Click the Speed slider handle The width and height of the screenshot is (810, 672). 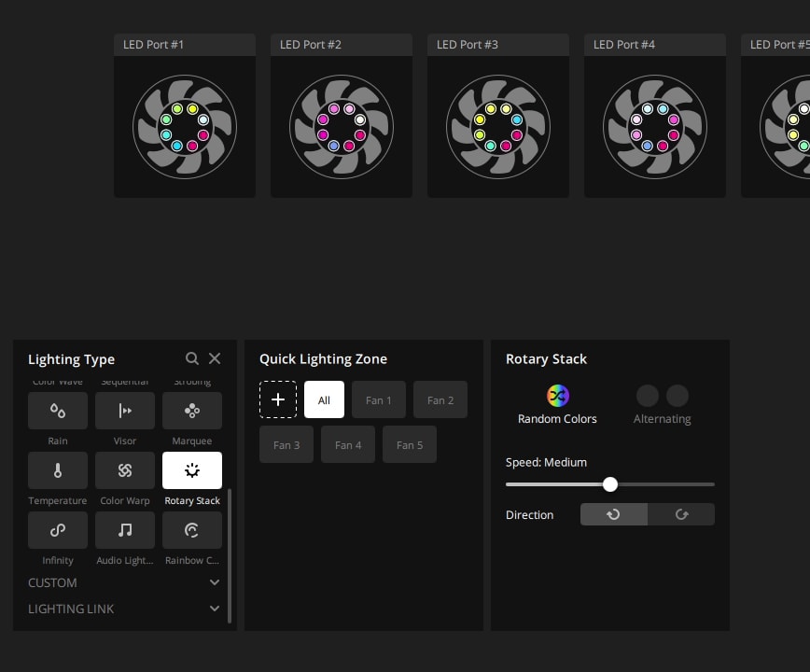pyautogui.click(x=610, y=484)
